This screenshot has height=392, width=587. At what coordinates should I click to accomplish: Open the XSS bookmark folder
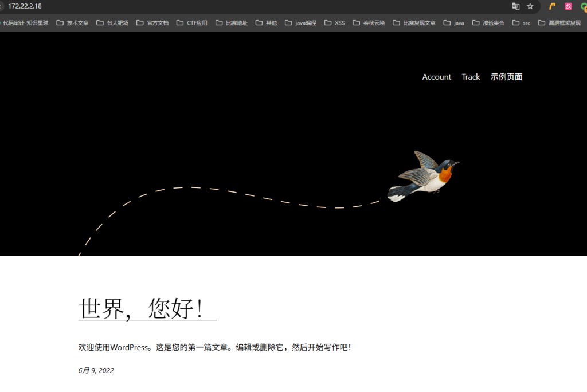pyautogui.click(x=335, y=23)
